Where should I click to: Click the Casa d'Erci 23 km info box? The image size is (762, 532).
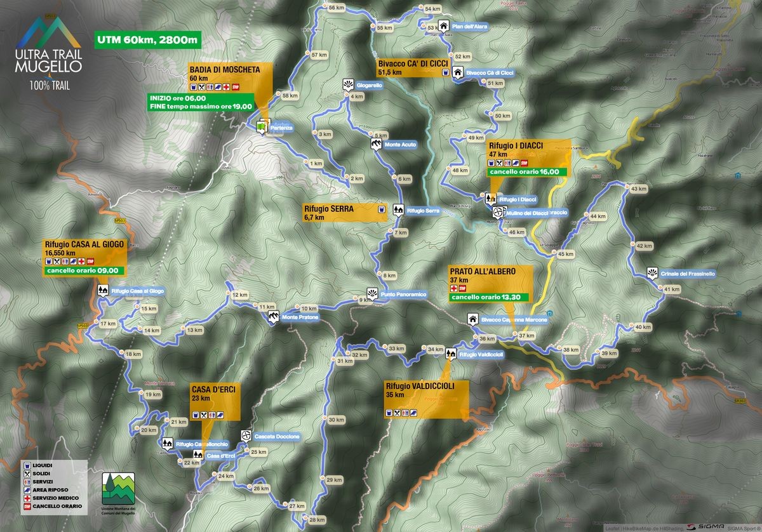coord(216,401)
